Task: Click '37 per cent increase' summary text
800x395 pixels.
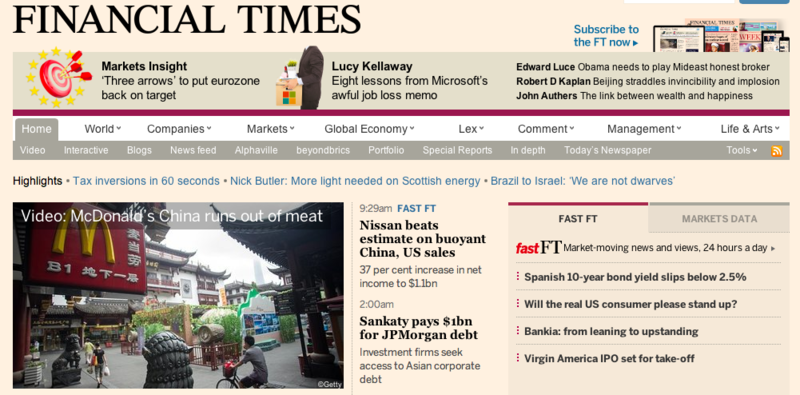Action: (x=420, y=277)
